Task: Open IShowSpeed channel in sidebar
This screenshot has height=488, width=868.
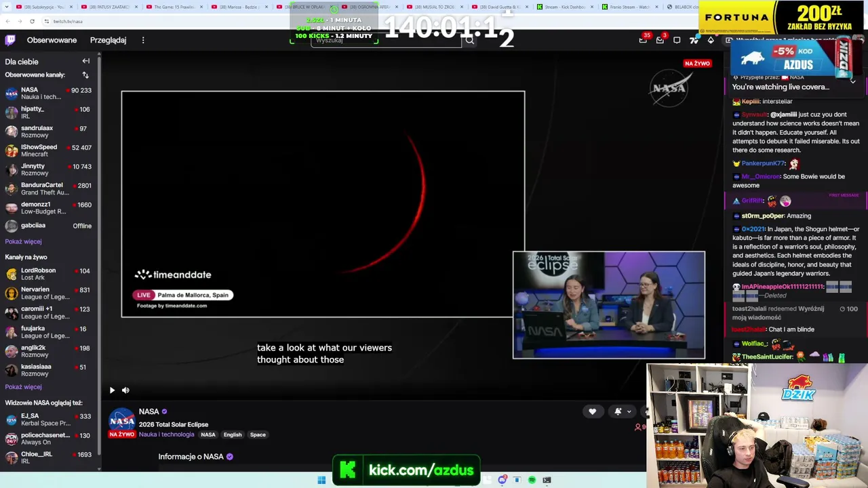Action: coord(49,150)
